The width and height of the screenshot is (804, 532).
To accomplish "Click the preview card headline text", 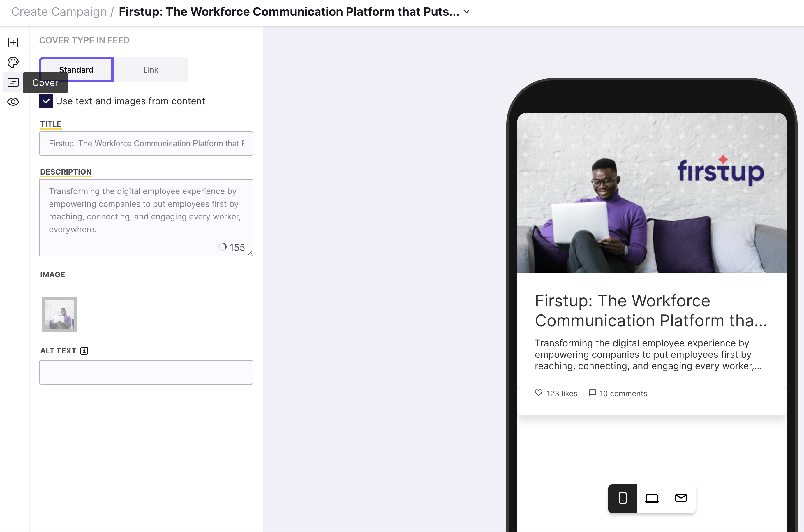I will pyautogui.click(x=651, y=311).
